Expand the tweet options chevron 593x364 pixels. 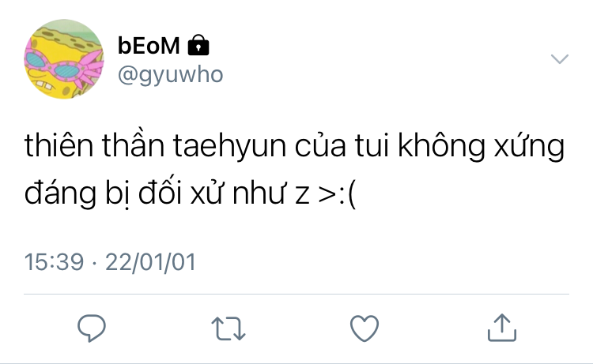(559, 59)
